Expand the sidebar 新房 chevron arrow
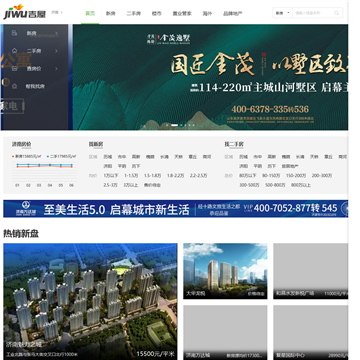 (57, 33)
